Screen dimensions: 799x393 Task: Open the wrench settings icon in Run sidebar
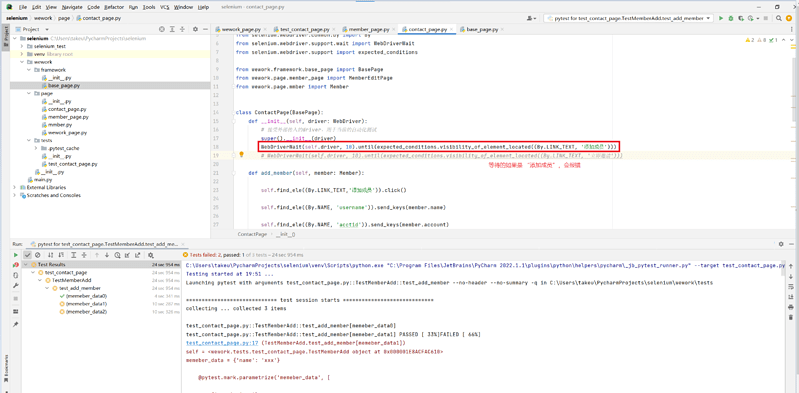point(16,285)
